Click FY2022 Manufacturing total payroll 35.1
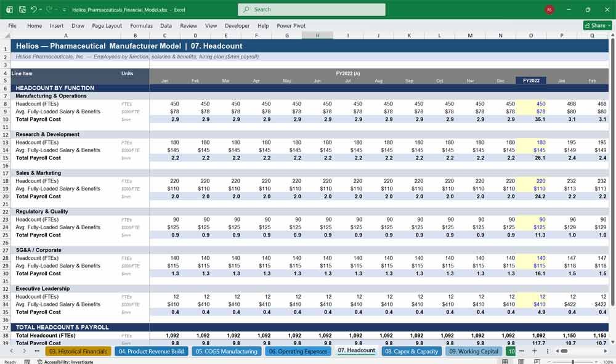 [x=531, y=119]
